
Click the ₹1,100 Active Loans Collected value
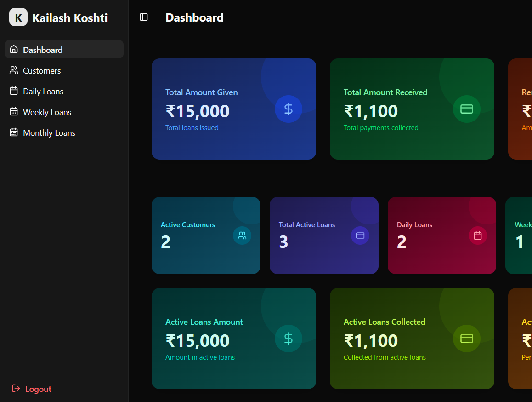click(370, 340)
